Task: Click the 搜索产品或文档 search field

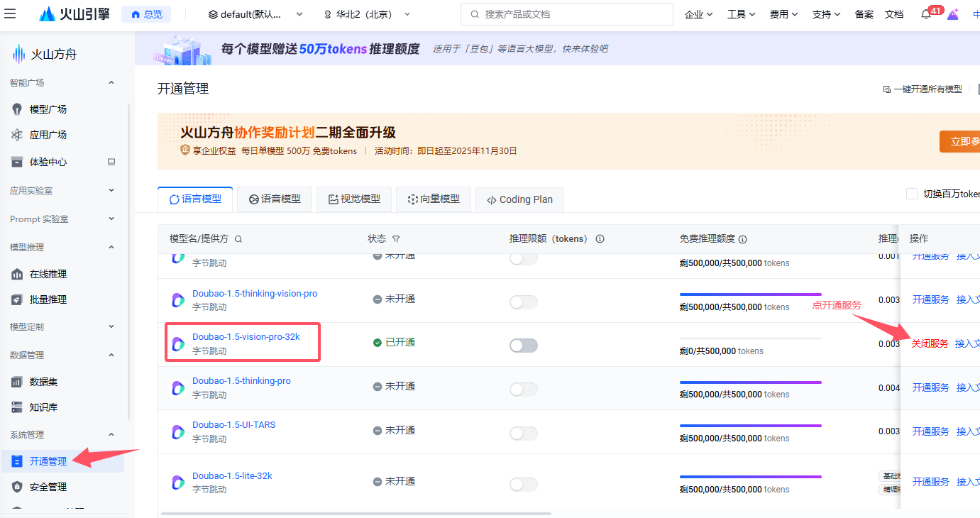Action: [566, 14]
